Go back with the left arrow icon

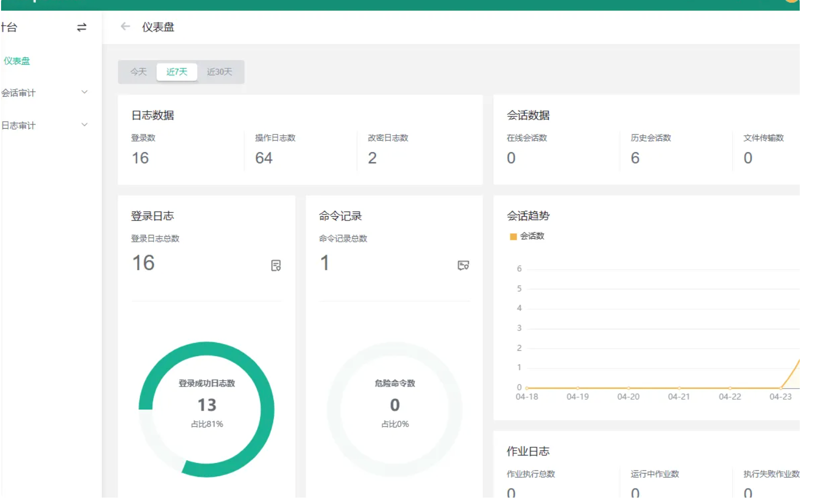click(125, 26)
